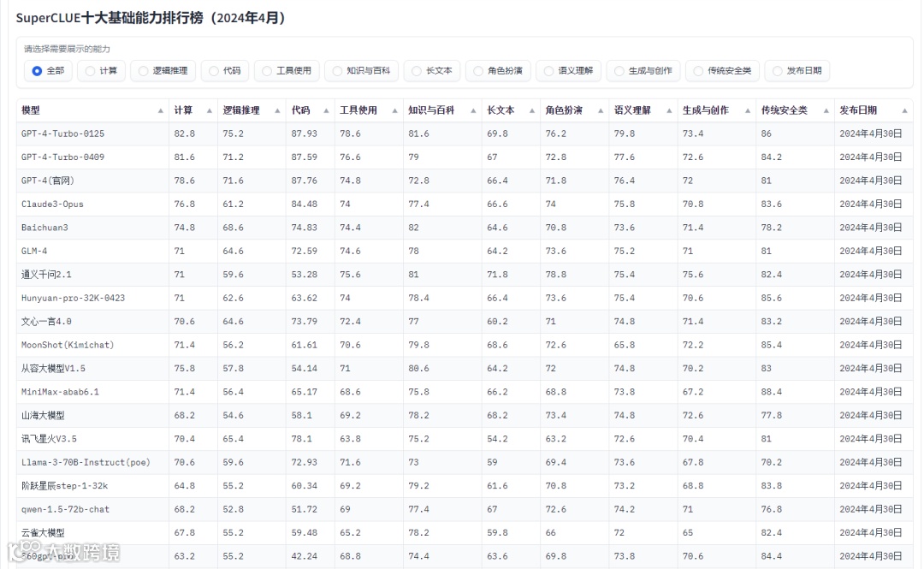Click the 从容大模型V1.5 row name
924x569 pixels.
53,369
